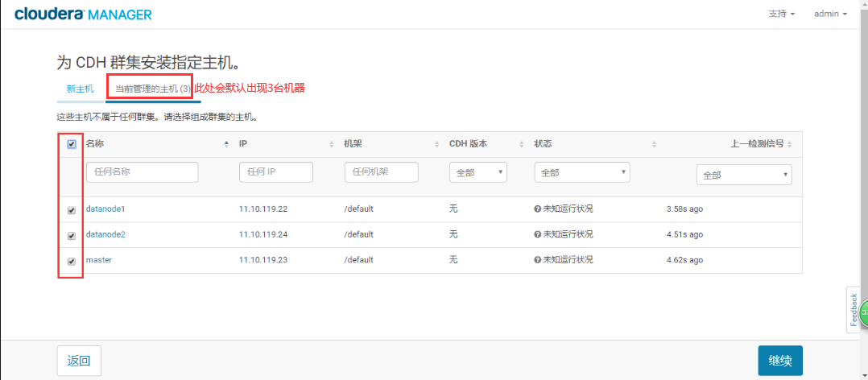Screen dimensions: 868x380
Task: Click 未知运行状况 status text for datanode1
Action: pos(568,209)
